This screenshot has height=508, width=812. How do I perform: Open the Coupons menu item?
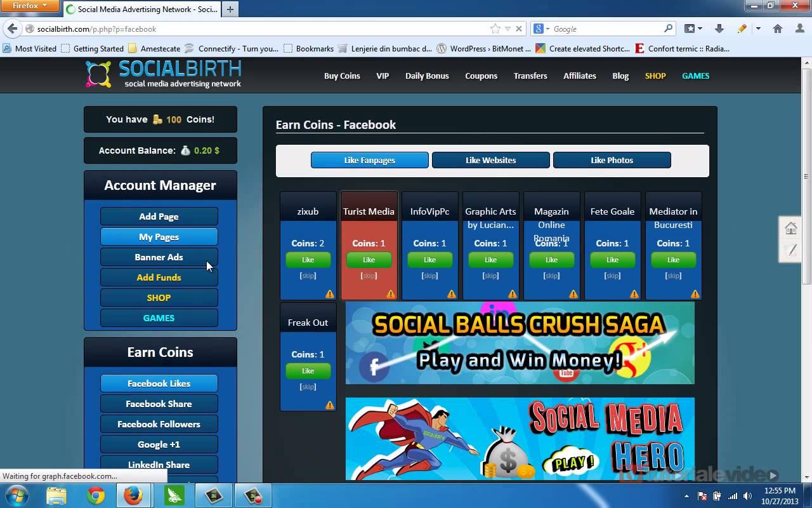(481, 76)
